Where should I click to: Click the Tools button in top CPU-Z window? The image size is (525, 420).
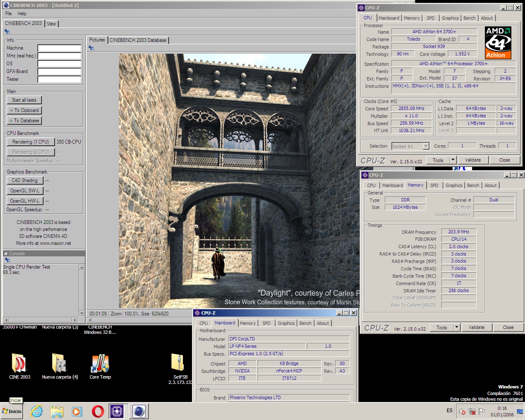pyautogui.click(x=438, y=160)
